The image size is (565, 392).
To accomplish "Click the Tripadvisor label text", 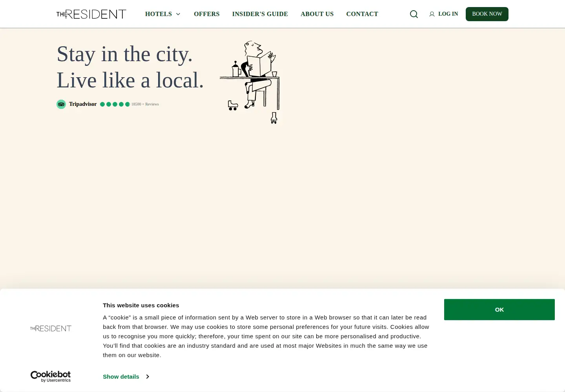I will coord(83,104).
